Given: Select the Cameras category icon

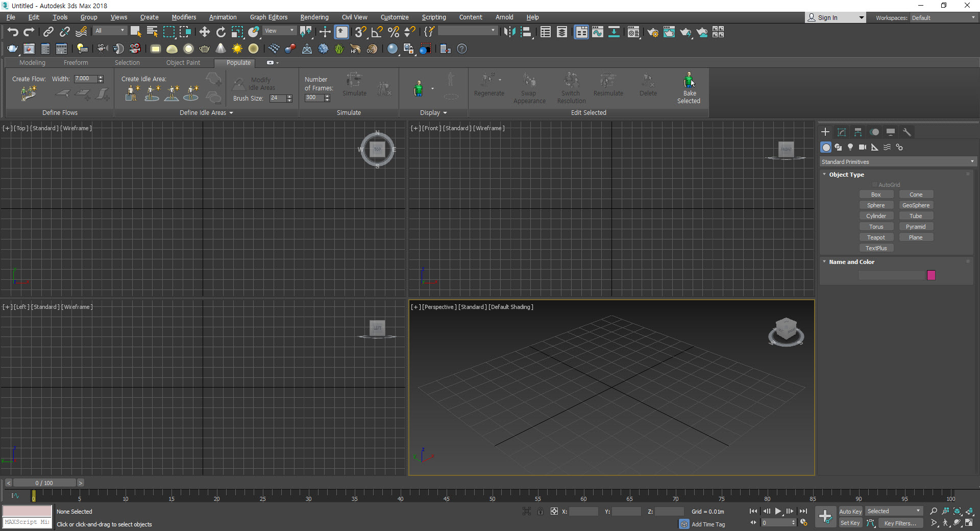Looking at the screenshot, I should [x=863, y=147].
